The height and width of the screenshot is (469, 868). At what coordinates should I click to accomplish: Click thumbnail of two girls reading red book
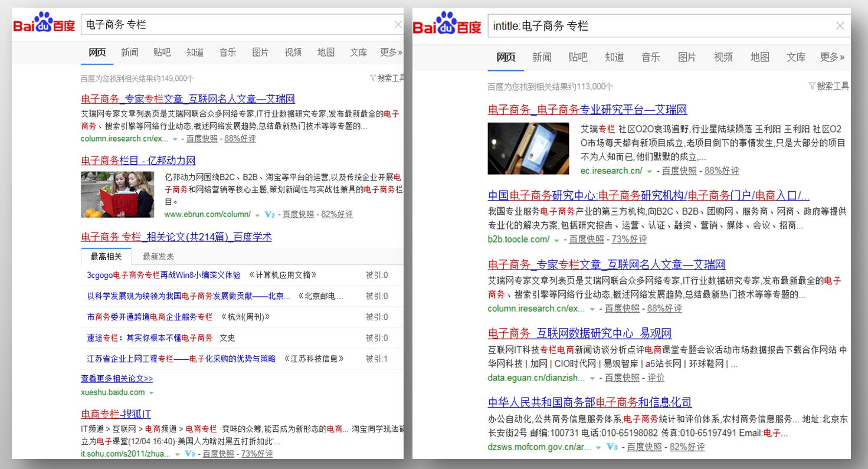tap(117, 195)
